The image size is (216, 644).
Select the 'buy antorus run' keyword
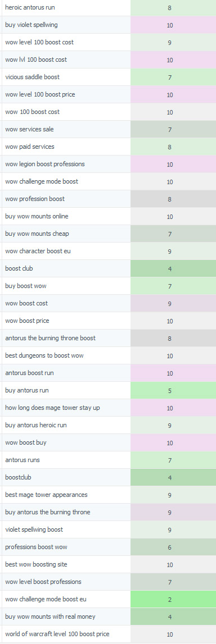[27, 390]
